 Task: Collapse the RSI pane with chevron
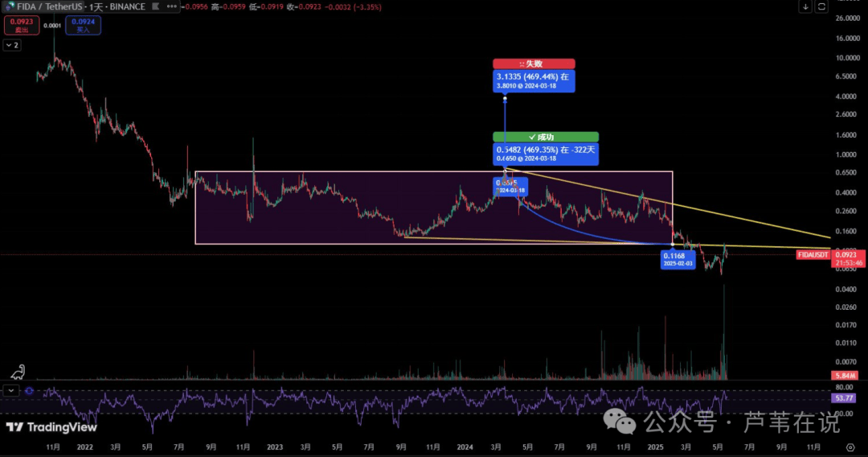tap(11, 391)
